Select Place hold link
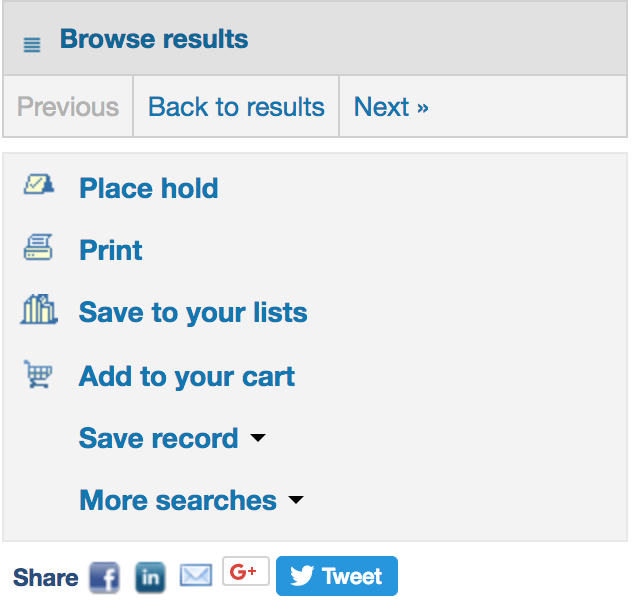632x610 pixels. (149, 188)
